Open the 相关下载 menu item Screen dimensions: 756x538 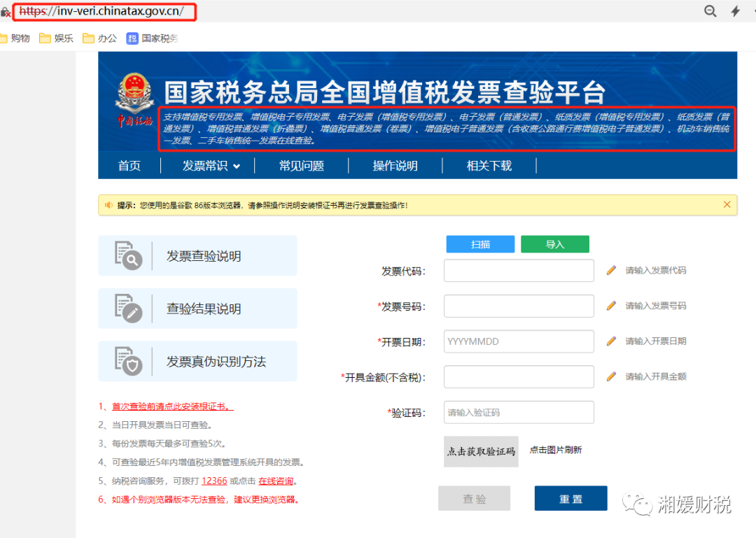pyautogui.click(x=487, y=166)
